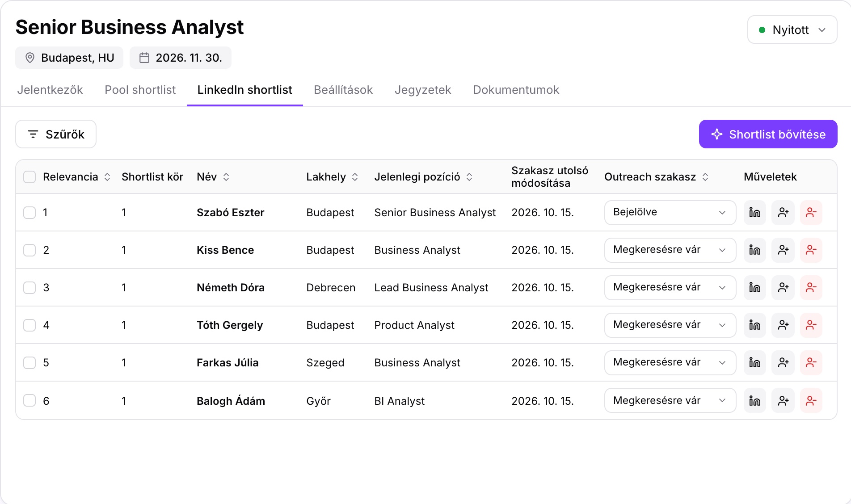Go to the Beállítások tab
851x504 pixels.
tap(343, 90)
